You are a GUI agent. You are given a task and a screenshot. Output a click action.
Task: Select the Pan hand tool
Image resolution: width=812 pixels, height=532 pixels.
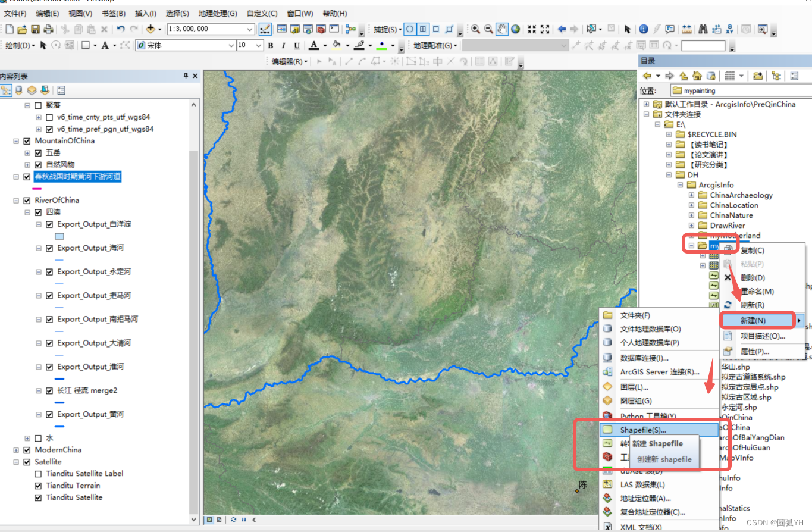click(502, 29)
